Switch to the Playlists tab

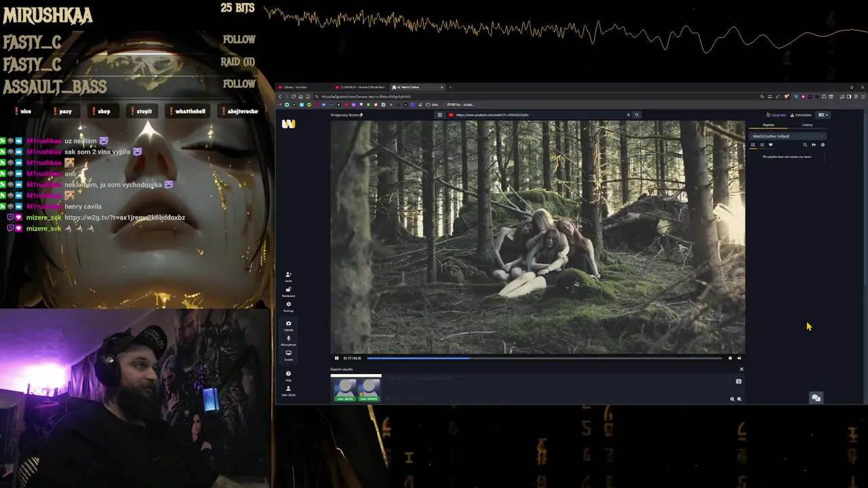click(768, 125)
